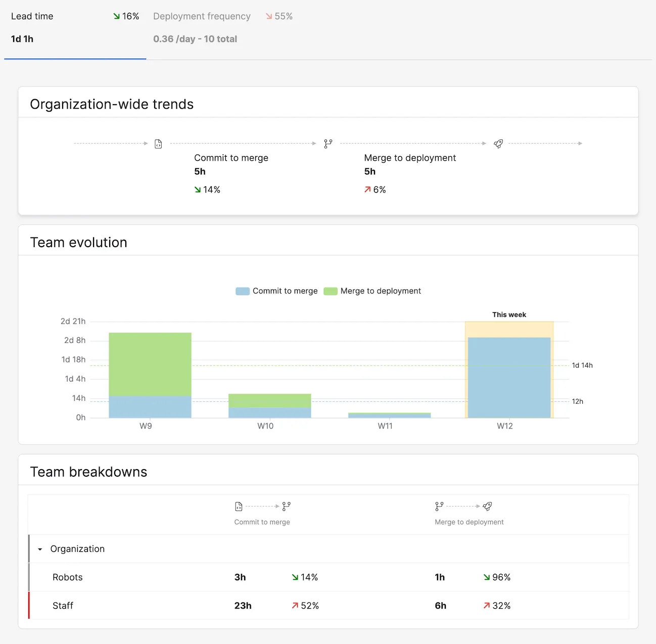Click the blue segment of the W9 bar
This screenshot has width=656, height=644.
[150, 407]
